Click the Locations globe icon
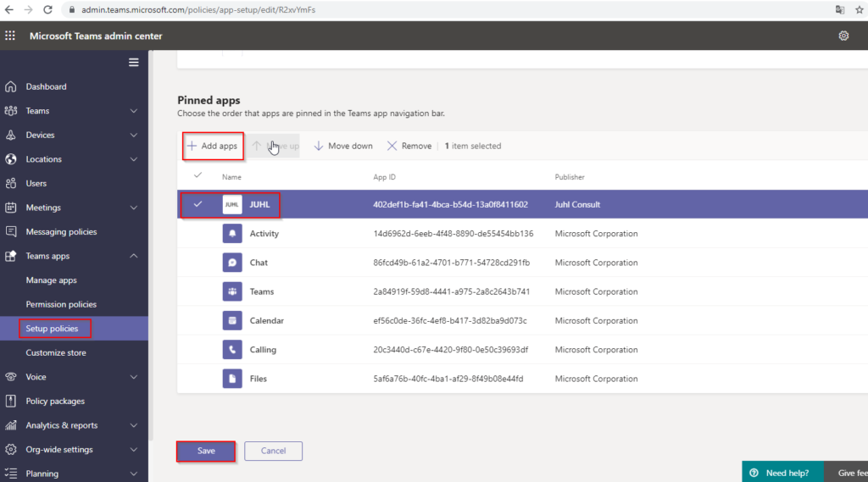 click(x=10, y=159)
